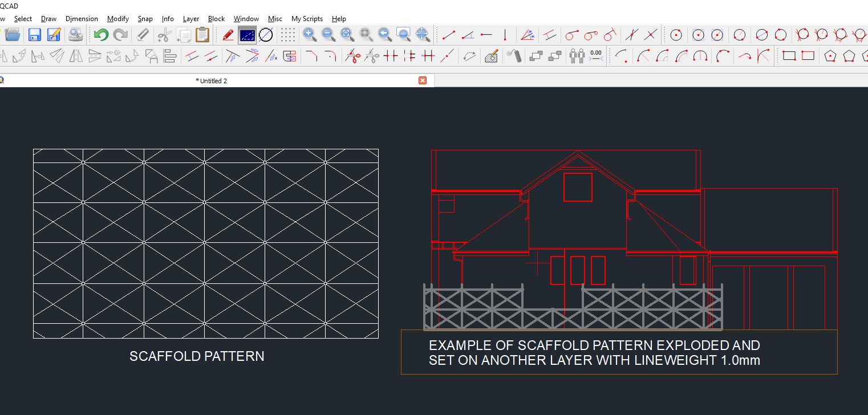Select the line from two points tool

(x=449, y=35)
